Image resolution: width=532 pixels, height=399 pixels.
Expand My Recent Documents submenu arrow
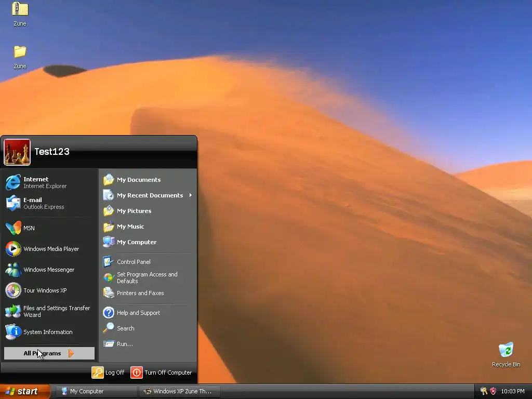[191, 195]
